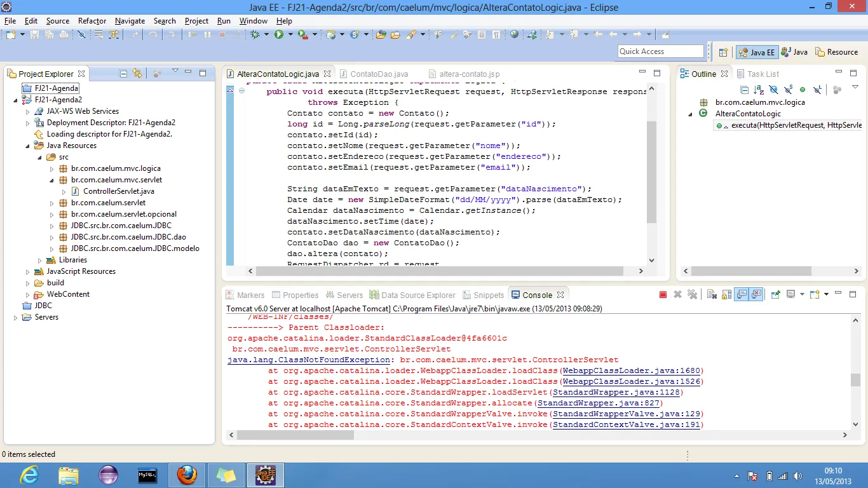
Task: Pin the Console view
Action: pyautogui.click(x=775, y=295)
